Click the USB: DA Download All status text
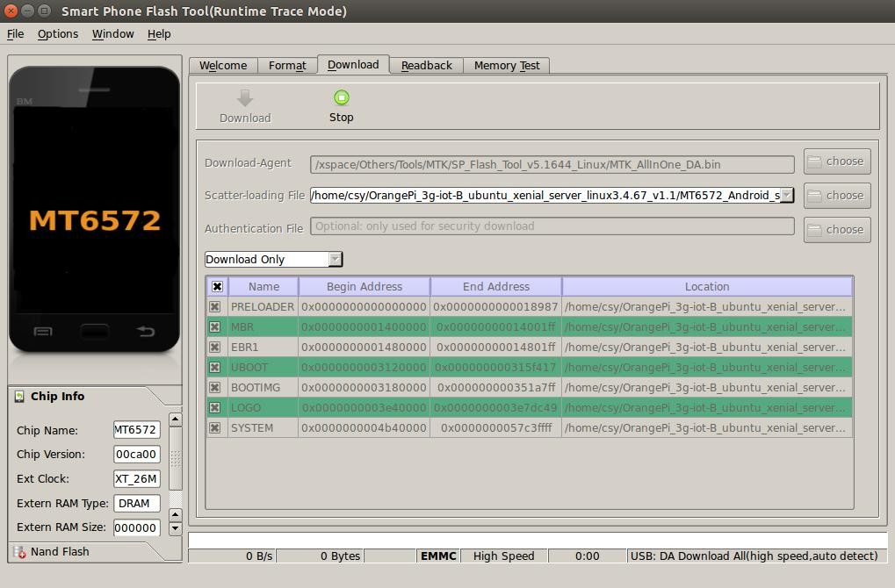The height and width of the screenshot is (588, 895). 754,556
